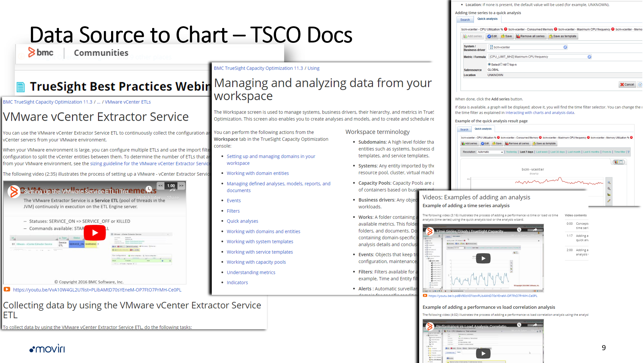The height and width of the screenshot is (363, 644).
Task: Click the Watch later clock icon on VMware video
Action: tap(149, 189)
